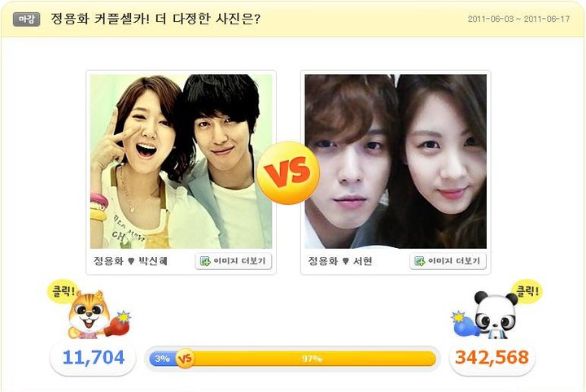The image size is (586, 392).
Task: Open 이미지 더보기 button under the right photo
Action: pos(448,261)
